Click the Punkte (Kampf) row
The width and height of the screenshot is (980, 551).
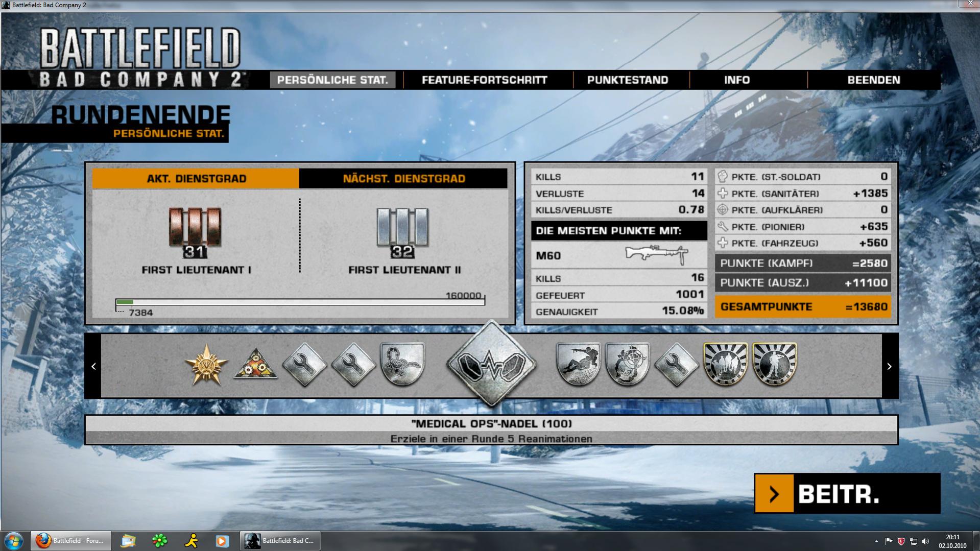point(803,263)
